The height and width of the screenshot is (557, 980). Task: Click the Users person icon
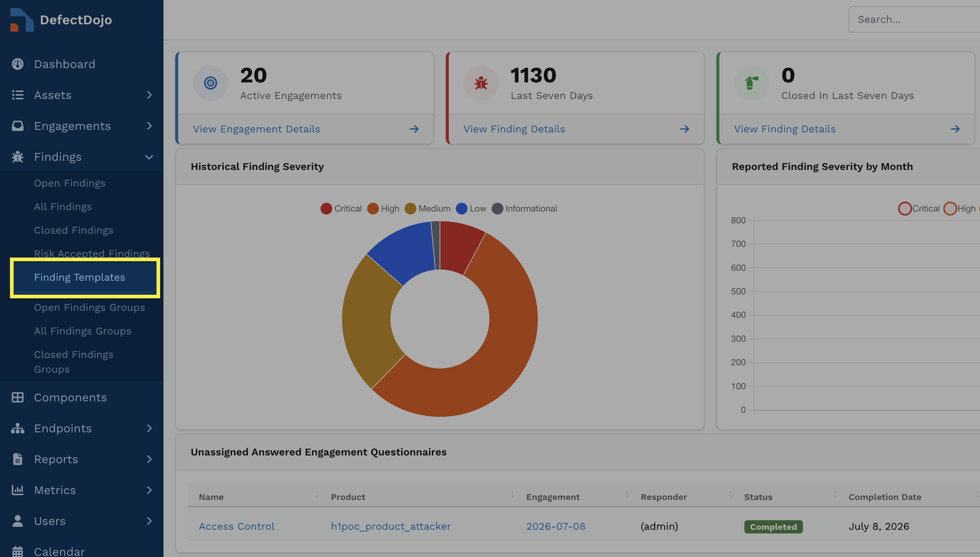tap(18, 521)
